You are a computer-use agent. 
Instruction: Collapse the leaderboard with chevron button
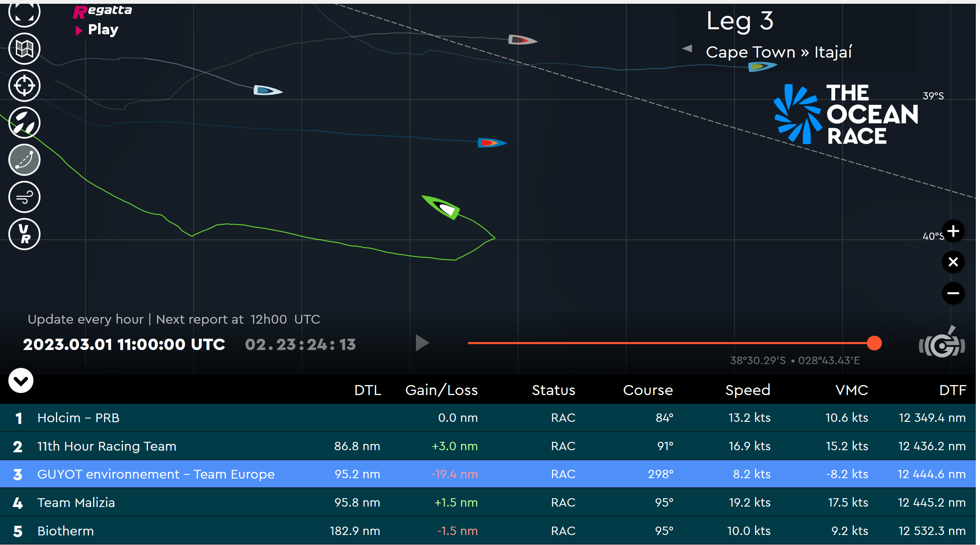pos(21,380)
